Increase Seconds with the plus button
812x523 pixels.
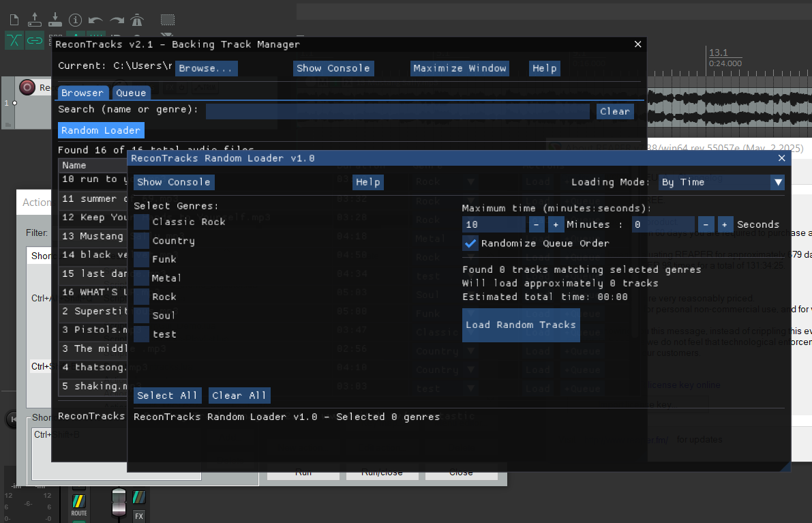click(x=725, y=225)
